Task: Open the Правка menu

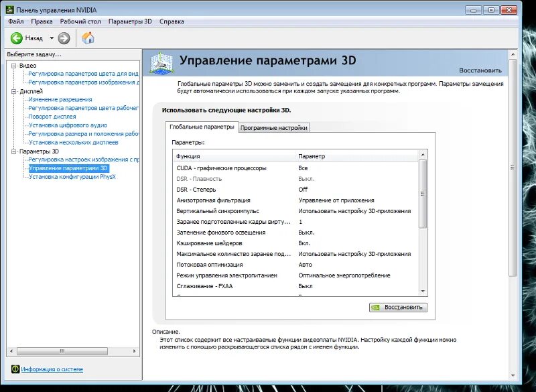Action: click(x=42, y=21)
